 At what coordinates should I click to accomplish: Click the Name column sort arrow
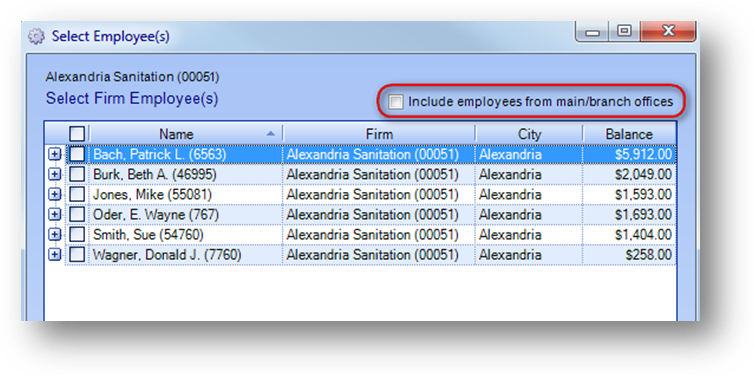click(x=271, y=133)
